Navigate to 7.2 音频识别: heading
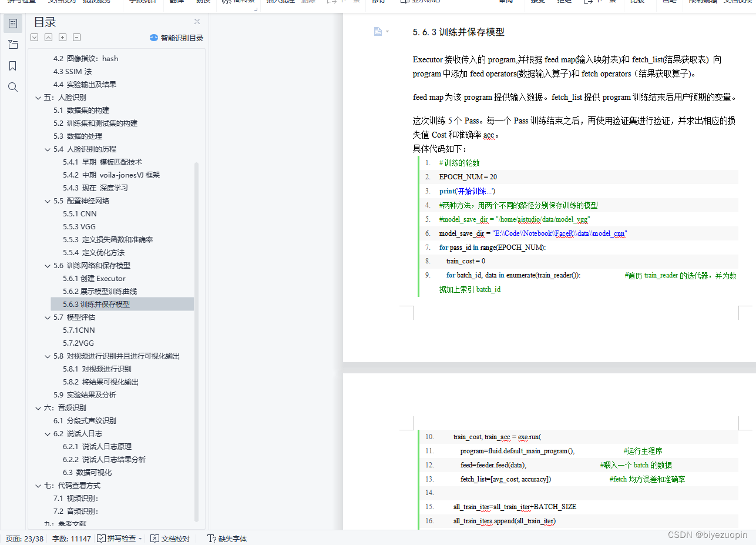 click(x=76, y=511)
